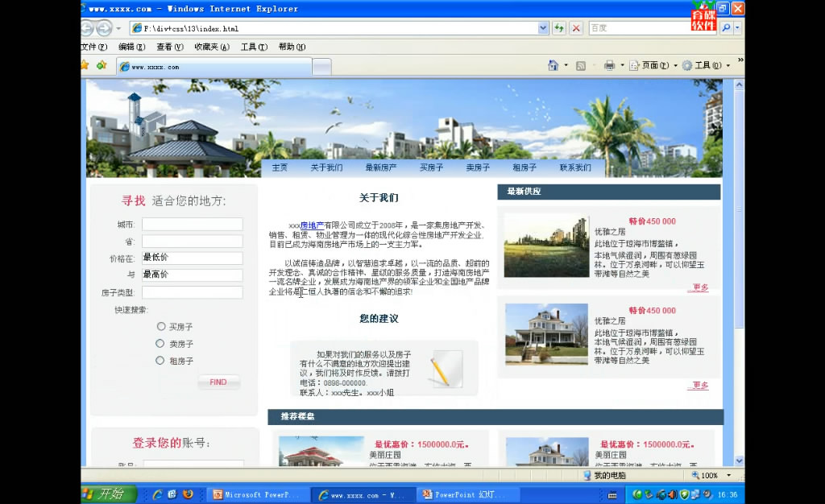Click 租房子 in the site navigation

click(x=524, y=167)
